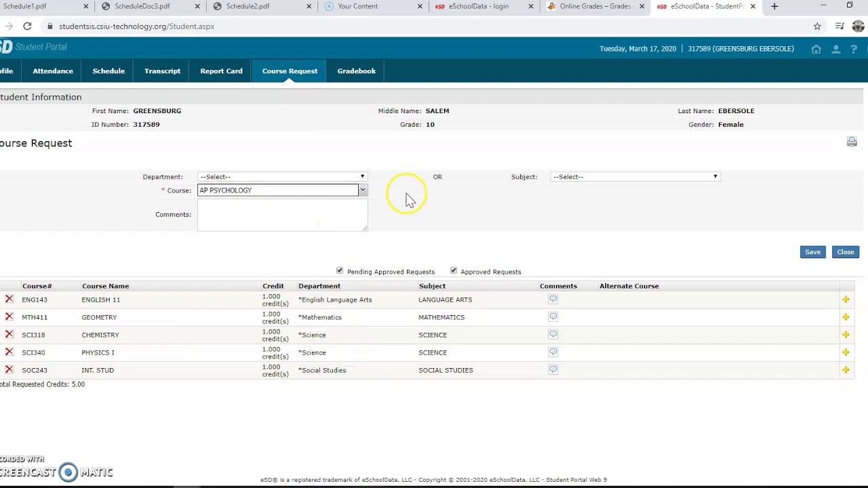Open a new browser tab
The width and height of the screenshot is (868, 488).
[774, 6]
